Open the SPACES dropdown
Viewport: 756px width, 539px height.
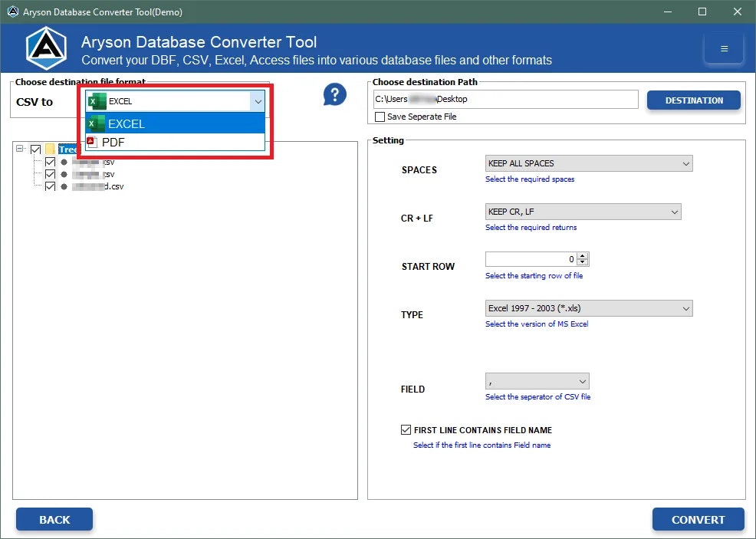[589, 163]
